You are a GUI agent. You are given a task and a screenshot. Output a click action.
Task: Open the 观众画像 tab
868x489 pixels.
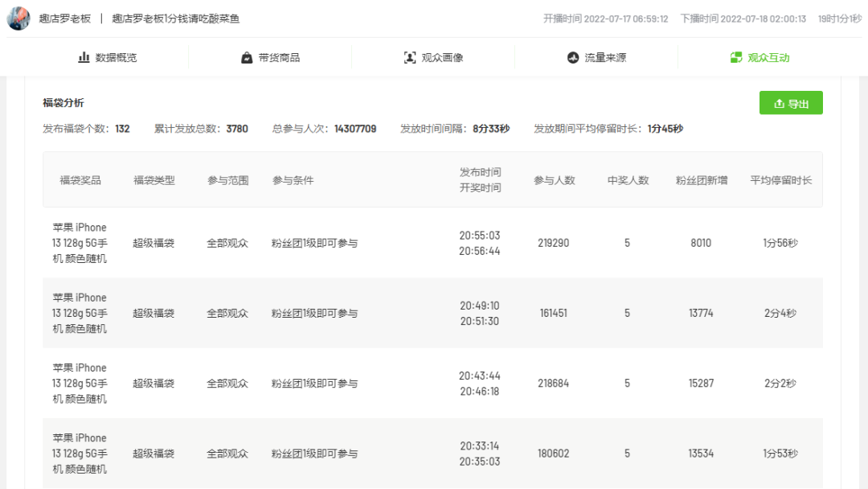coord(434,58)
